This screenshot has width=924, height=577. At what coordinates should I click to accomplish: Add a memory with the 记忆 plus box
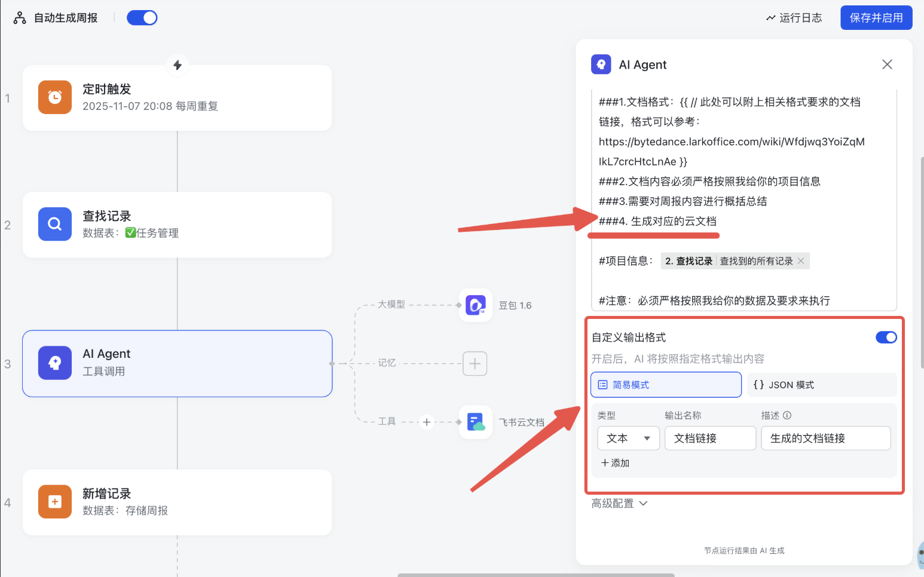point(475,363)
